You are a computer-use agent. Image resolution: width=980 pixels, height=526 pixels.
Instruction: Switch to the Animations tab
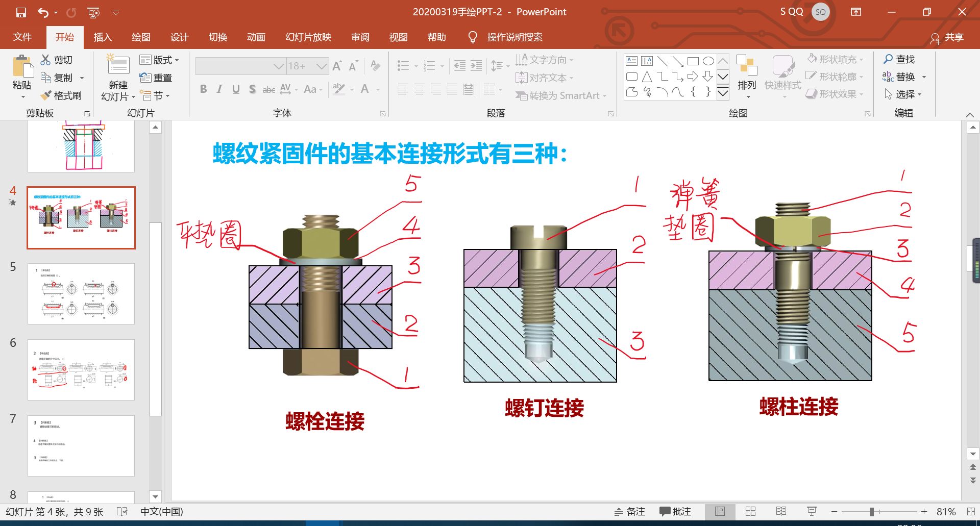coord(256,37)
